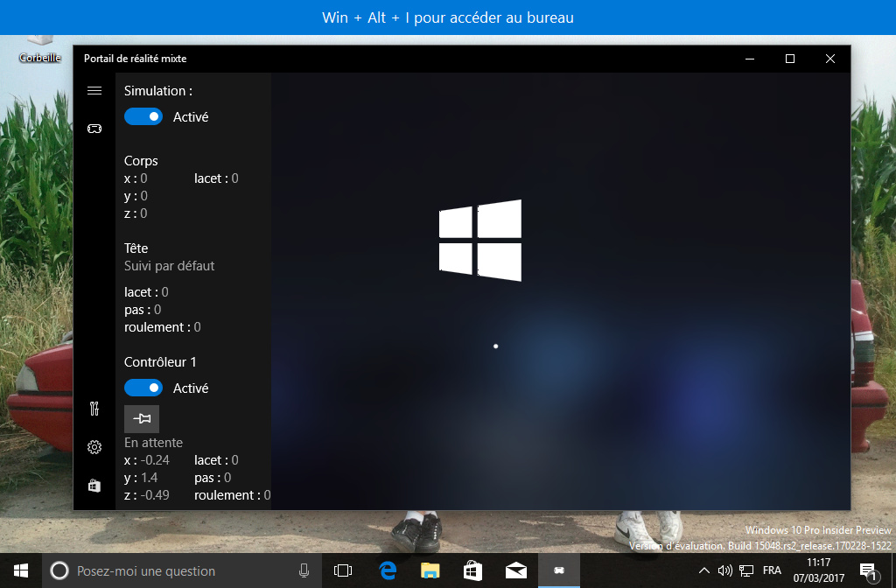Click the 'Simulation :' heading
Screen dimensions: 896x588
click(x=158, y=91)
